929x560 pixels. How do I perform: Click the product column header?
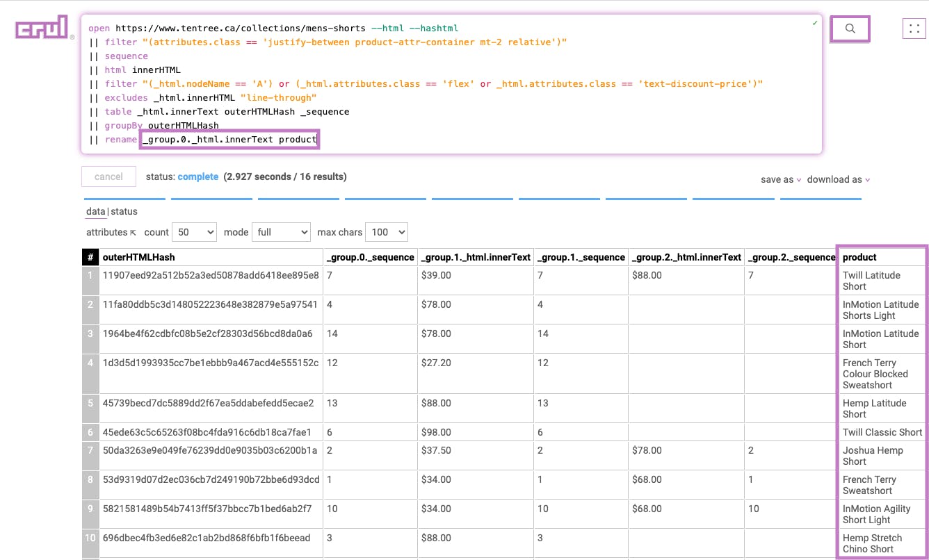(882, 257)
